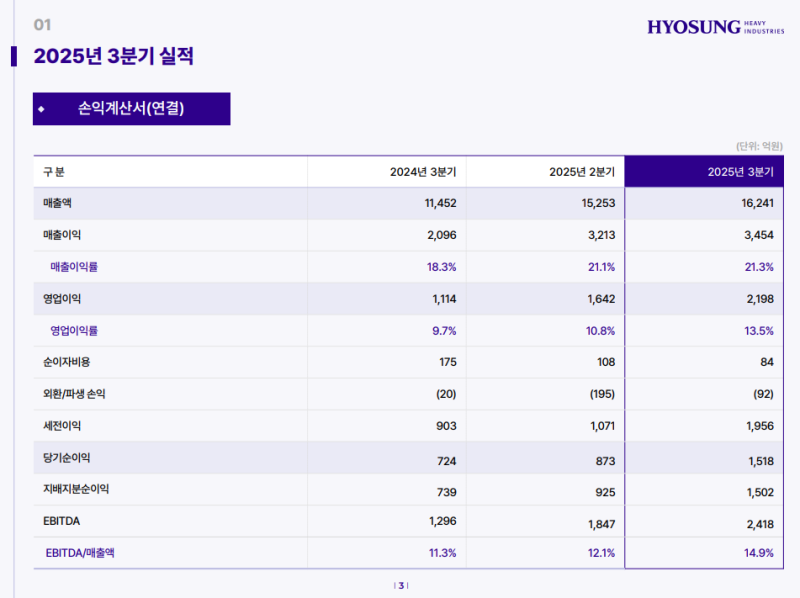Click the 2025년 2분기 column header
The image size is (800, 598).
(x=582, y=172)
